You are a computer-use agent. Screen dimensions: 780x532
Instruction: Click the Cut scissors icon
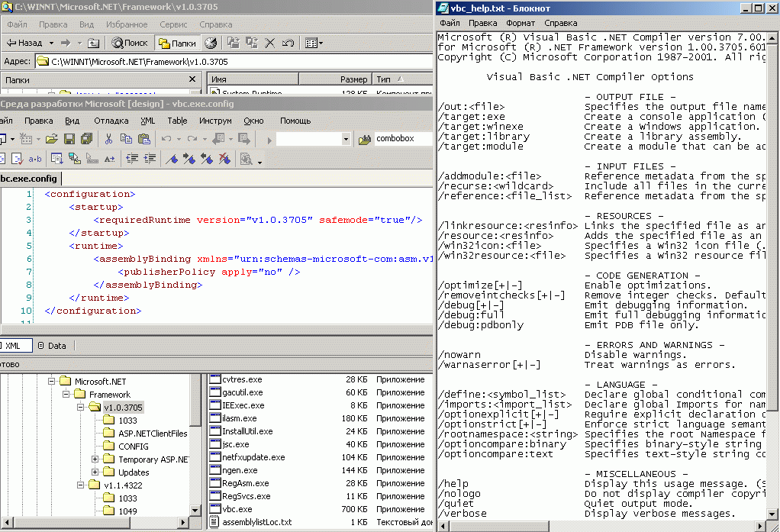pyautogui.click(x=108, y=139)
